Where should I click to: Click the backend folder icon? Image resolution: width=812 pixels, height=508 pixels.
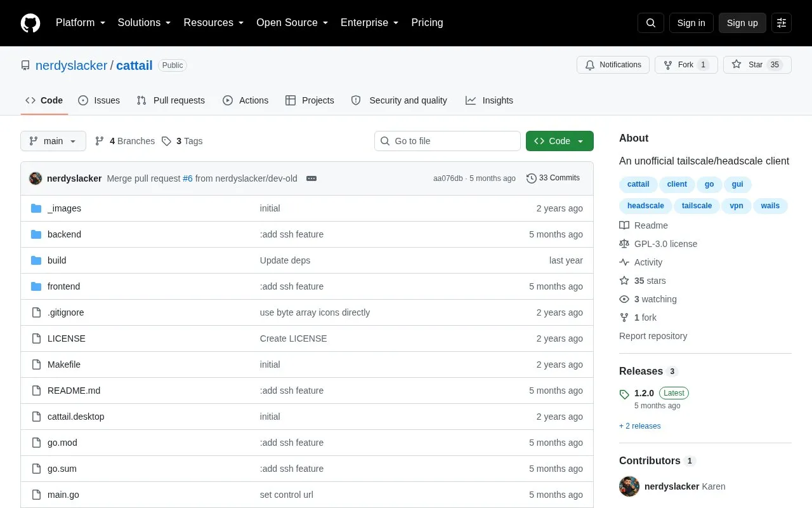coord(36,234)
